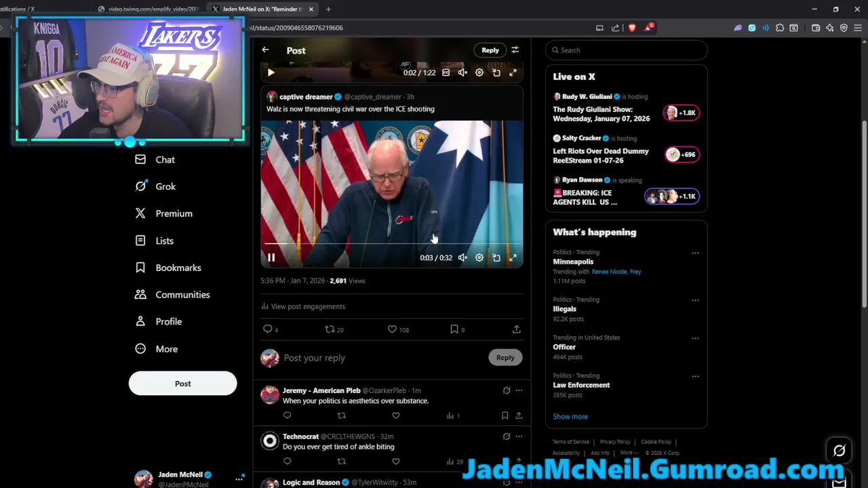Share the main post
Viewport: 868px width, 488px height.
517,329
